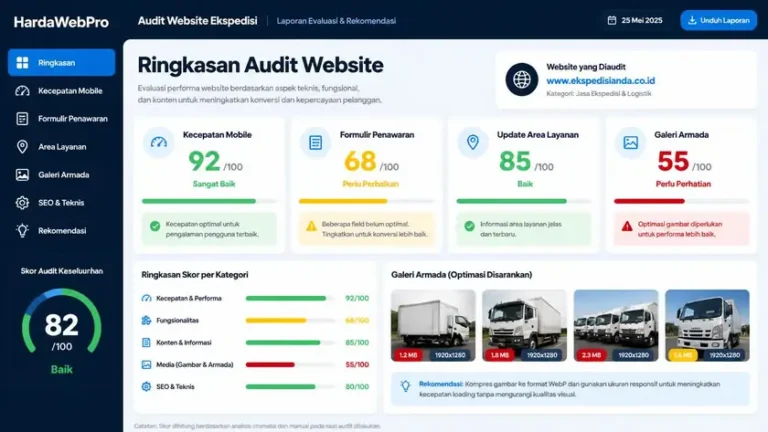
Task: Click the calendar icon next to 25 Mei 2025
Action: [x=612, y=21]
